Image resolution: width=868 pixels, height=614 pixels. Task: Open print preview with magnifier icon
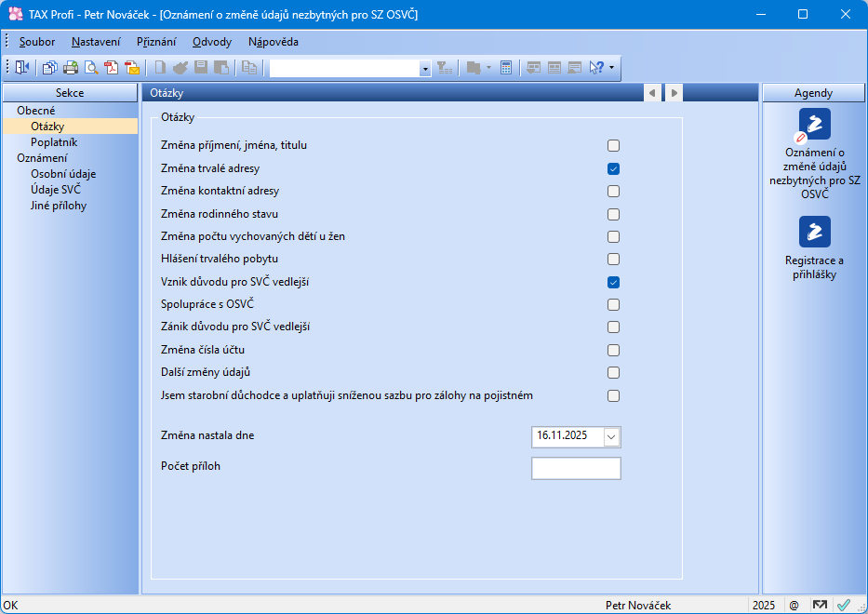tap(91, 68)
